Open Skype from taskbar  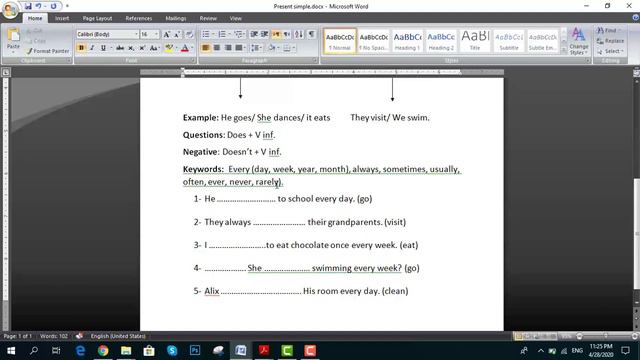(172, 351)
